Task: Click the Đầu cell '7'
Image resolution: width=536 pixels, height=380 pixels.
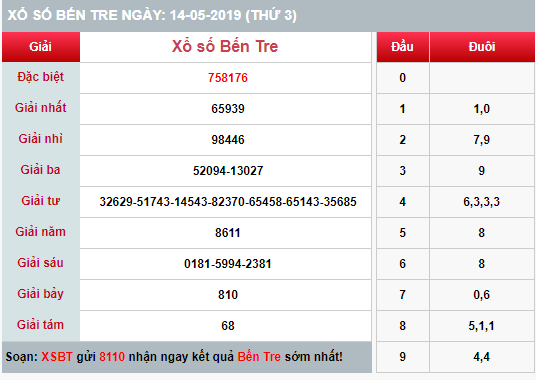Action: click(x=403, y=295)
